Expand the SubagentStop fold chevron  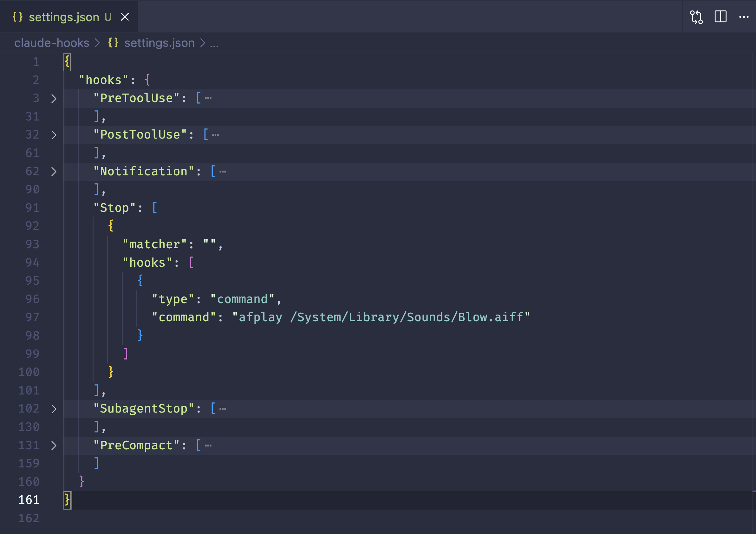point(54,409)
